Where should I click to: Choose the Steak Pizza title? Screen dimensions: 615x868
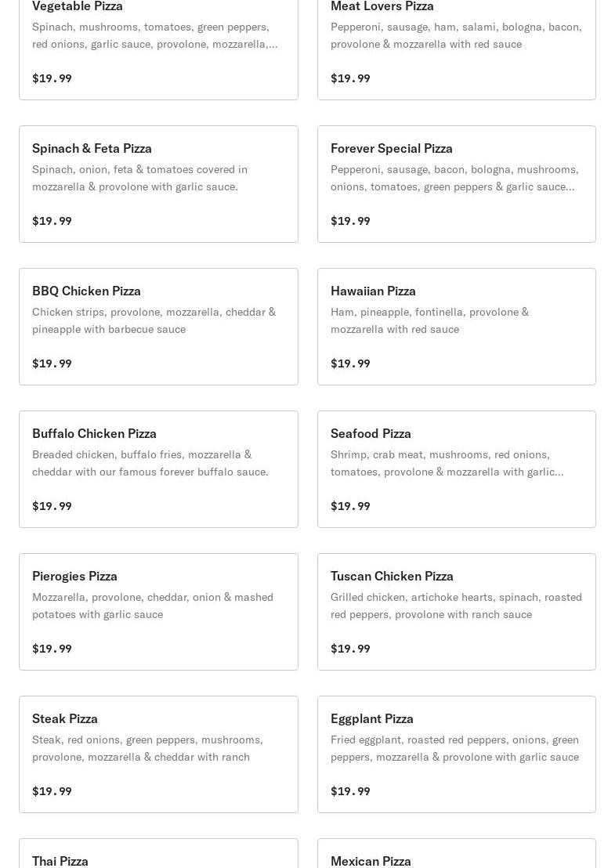pyautogui.click(x=65, y=718)
